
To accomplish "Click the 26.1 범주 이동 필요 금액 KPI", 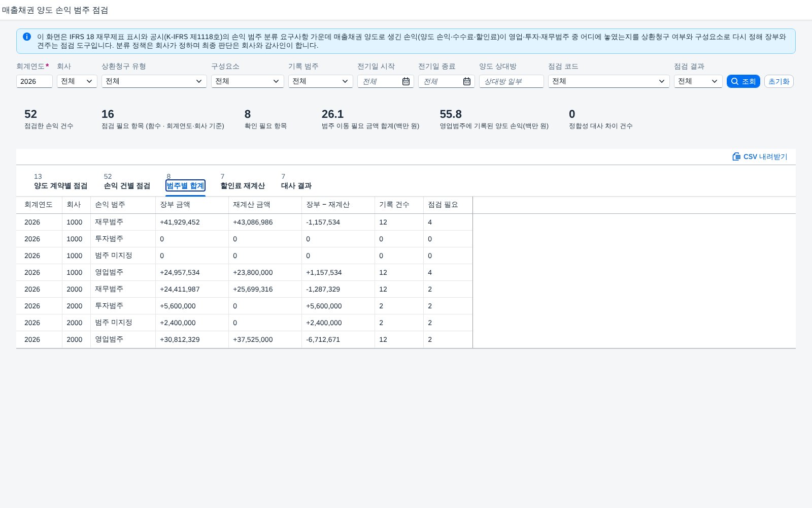I will tap(370, 119).
